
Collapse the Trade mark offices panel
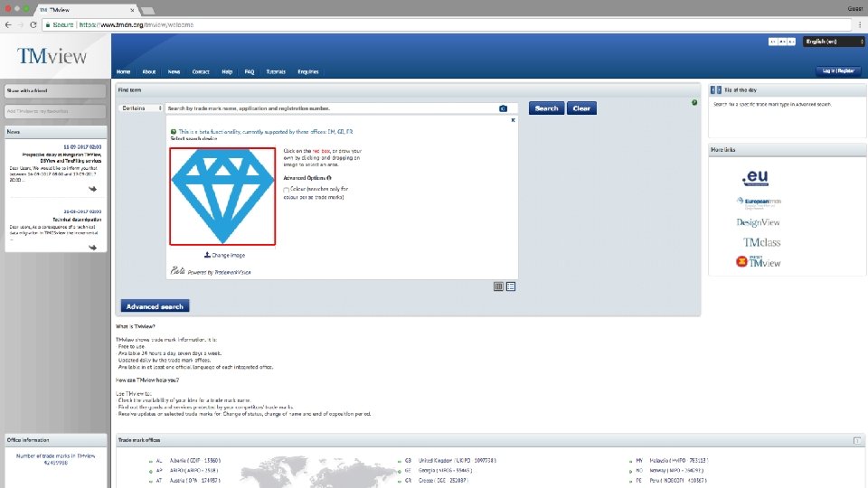[857, 440]
